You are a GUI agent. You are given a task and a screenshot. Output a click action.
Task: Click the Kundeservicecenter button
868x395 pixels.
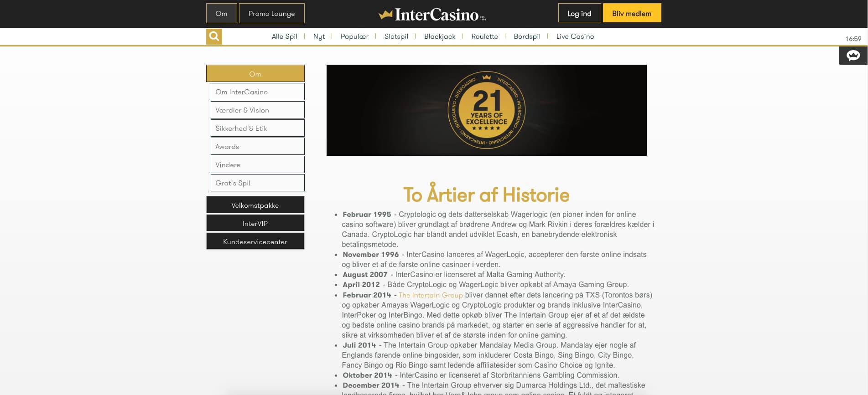point(255,241)
